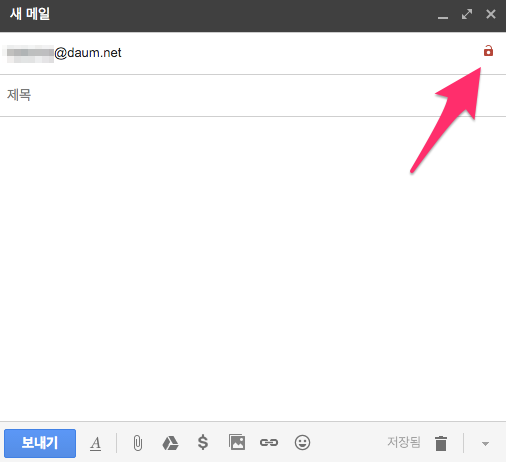
Task: Discard draft with the trash can icon
Action: click(x=441, y=443)
